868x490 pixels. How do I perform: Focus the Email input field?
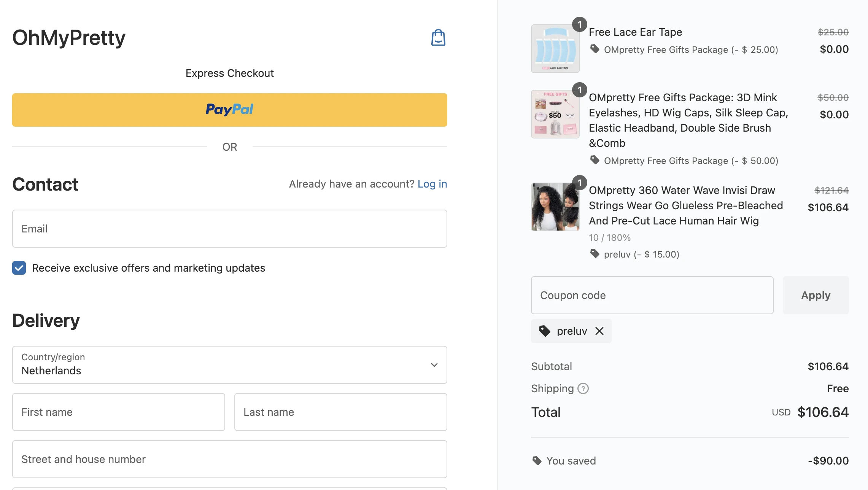point(230,229)
